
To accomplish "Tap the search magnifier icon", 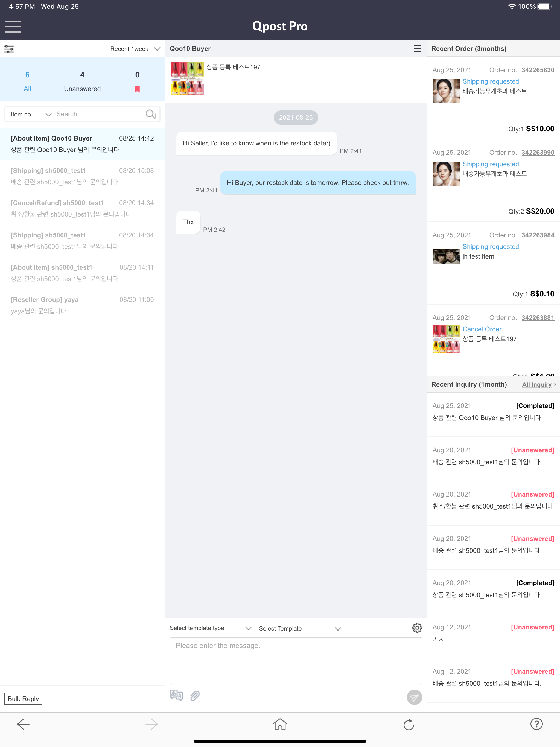I will pyautogui.click(x=150, y=114).
